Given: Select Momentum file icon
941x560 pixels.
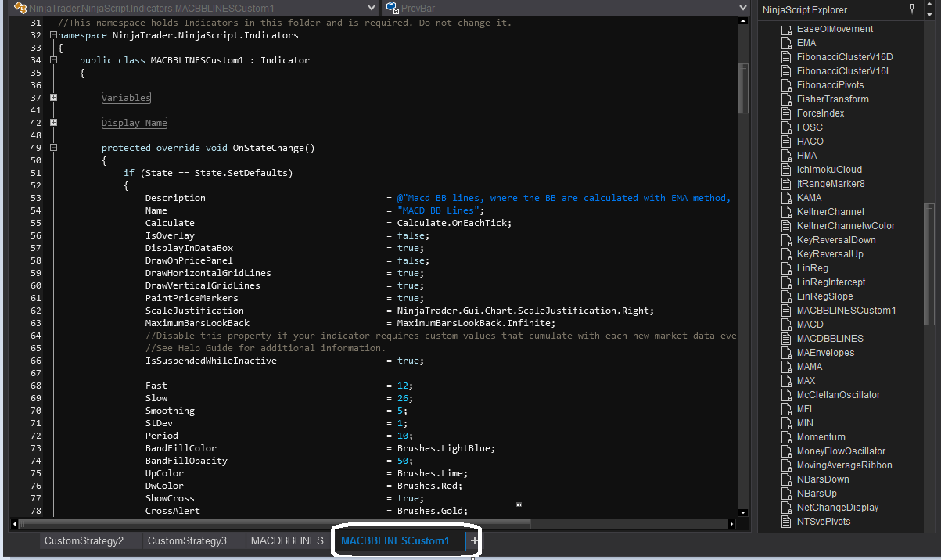Looking at the screenshot, I should [x=787, y=437].
